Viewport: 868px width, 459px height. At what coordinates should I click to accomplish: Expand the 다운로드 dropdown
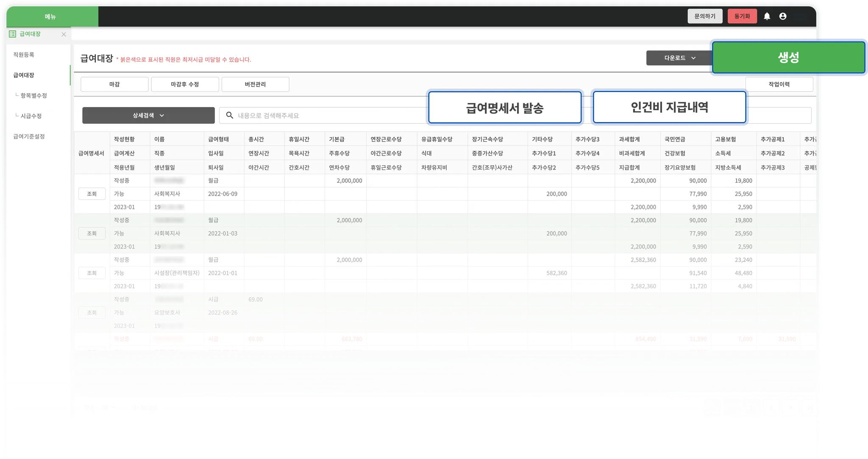(679, 58)
